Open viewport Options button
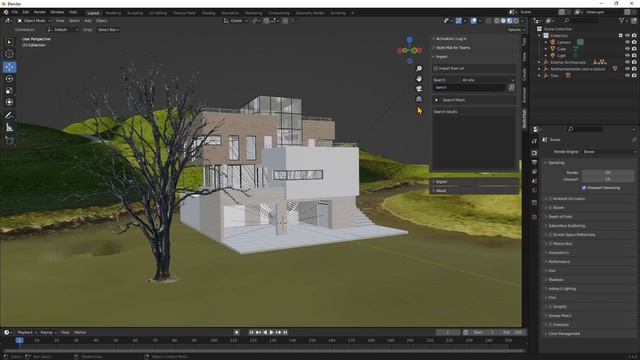The image size is (640, 360). (516, 30)
